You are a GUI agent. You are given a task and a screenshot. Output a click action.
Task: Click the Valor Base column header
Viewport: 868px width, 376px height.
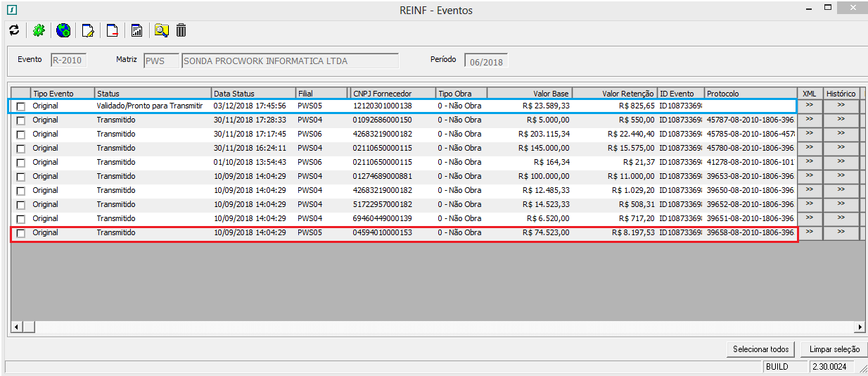529,94
